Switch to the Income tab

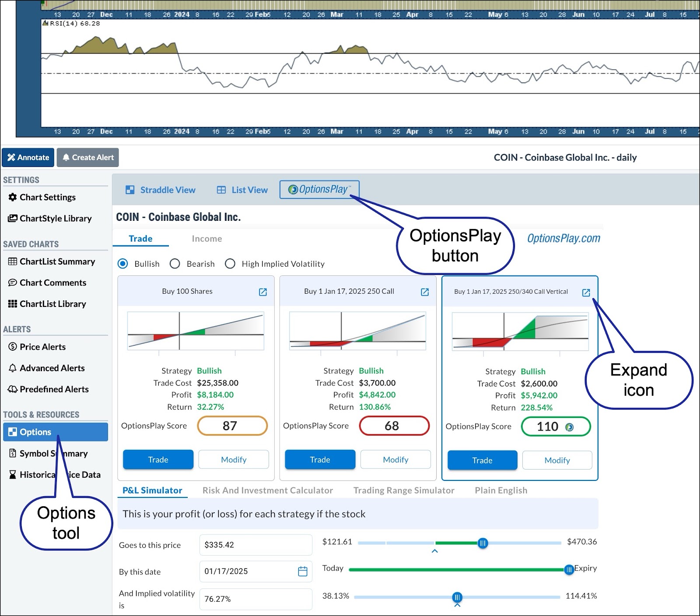(x=207, y=239)
